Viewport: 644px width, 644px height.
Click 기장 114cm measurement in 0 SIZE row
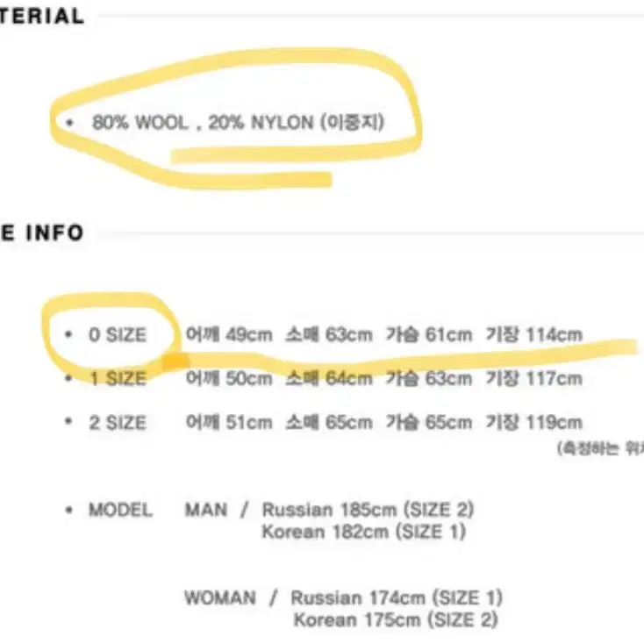[x=534, y=335]
